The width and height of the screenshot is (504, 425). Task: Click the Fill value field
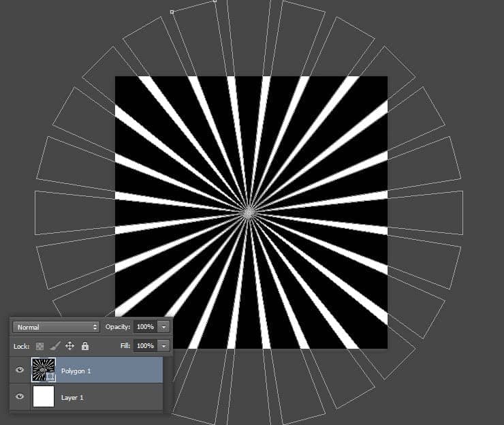[145, 345]
